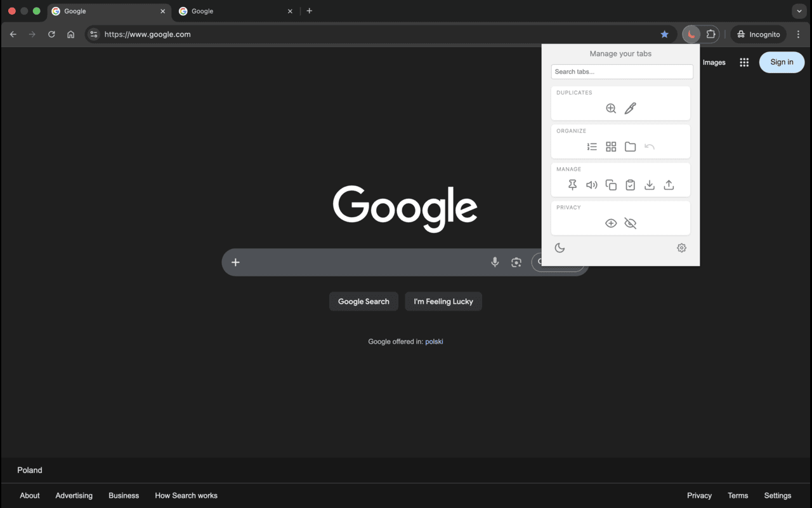Viewport: 812px width, 508px height.
Task: Click the knife remove-duplicates icon
Action: point(630,109)
